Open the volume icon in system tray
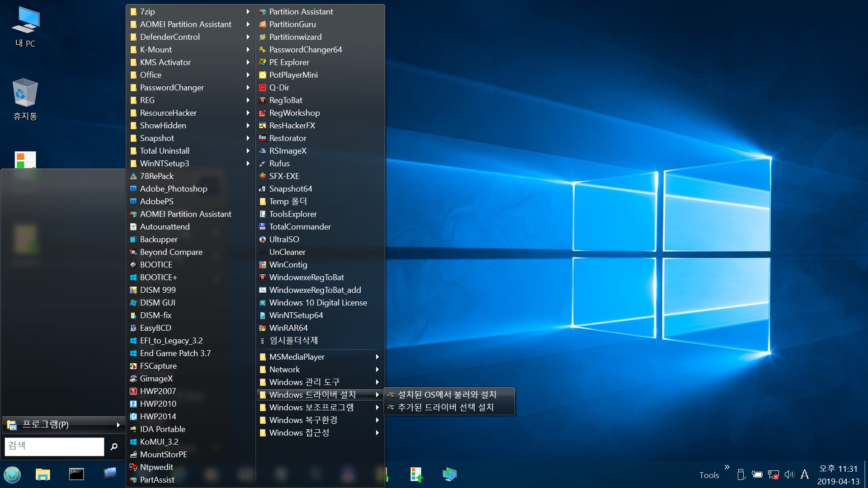This screenshot has height=488, width=868. pos(789,474)
